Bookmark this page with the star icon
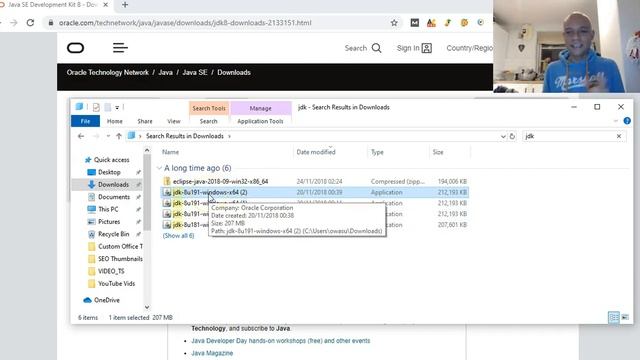 (x=394, y=23)
